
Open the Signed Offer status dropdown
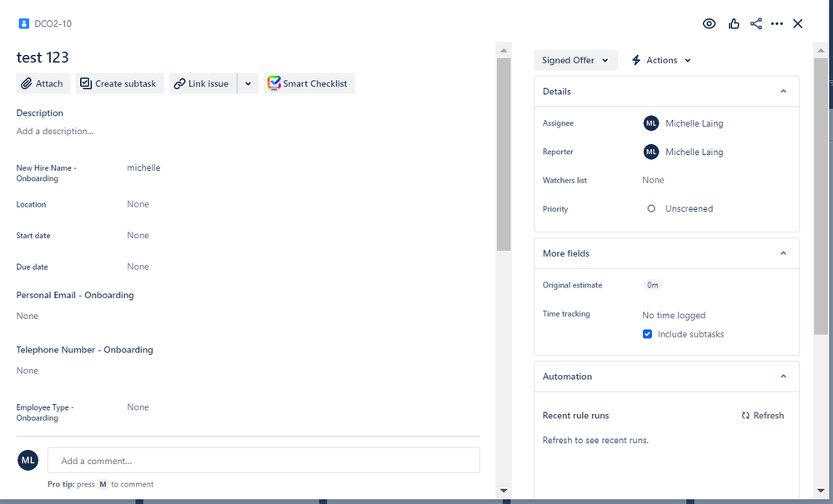tap(574, 60)
